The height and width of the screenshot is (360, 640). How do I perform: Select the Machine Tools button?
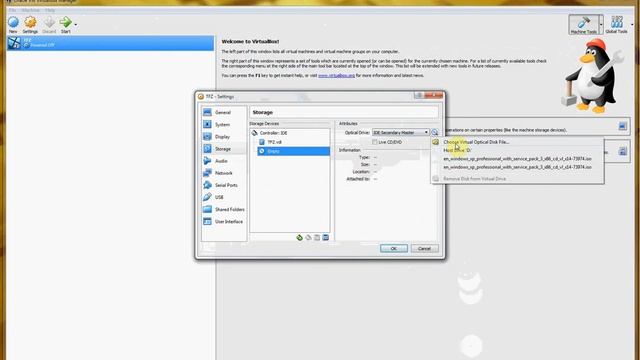pos(583,24)
